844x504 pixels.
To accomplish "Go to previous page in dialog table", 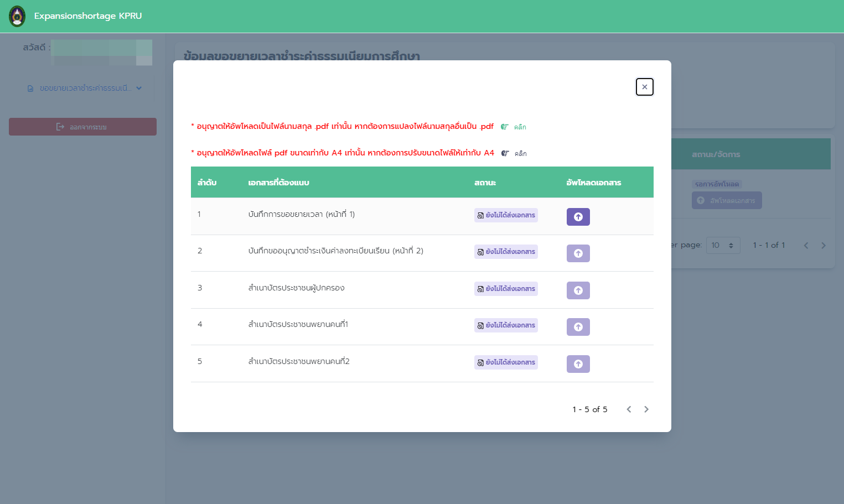I will coord(629,409).
